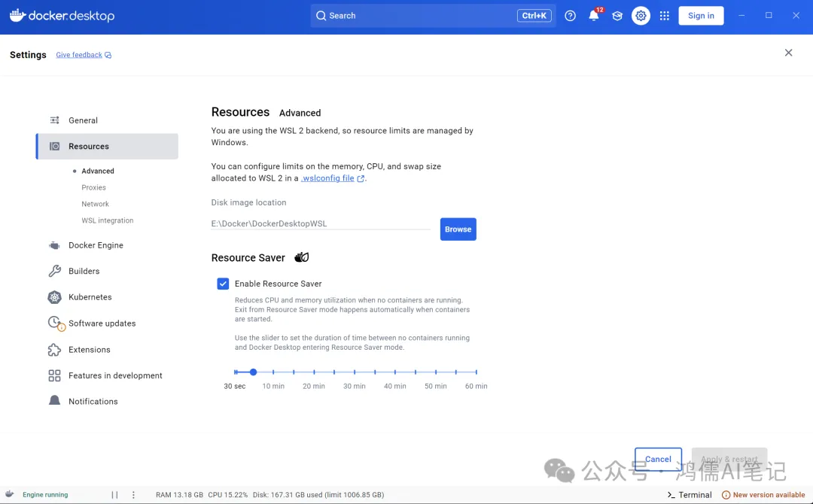Viewport: 813px width, 504px height.
Task: Select Proxies under Resources
Action: click(93, 187)
